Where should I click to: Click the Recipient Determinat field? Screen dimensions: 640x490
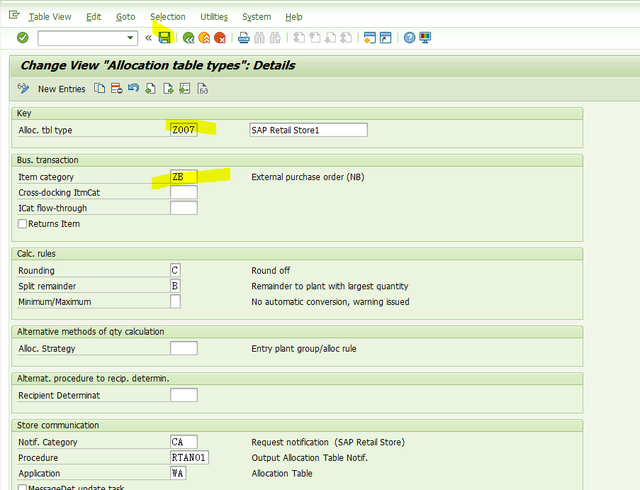tap(184, 395)
